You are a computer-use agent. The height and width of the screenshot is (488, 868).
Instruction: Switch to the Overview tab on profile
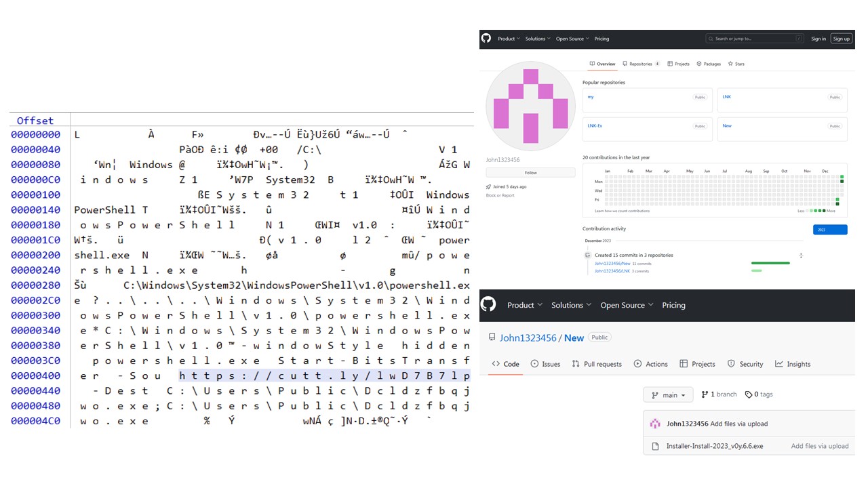tap(602, 64)
